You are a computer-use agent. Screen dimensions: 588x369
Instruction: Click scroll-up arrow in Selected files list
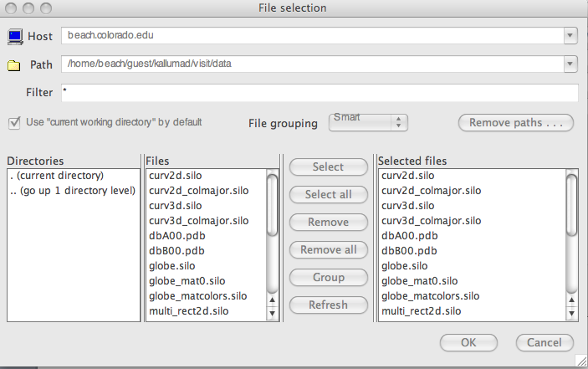[x=571, y=300]
